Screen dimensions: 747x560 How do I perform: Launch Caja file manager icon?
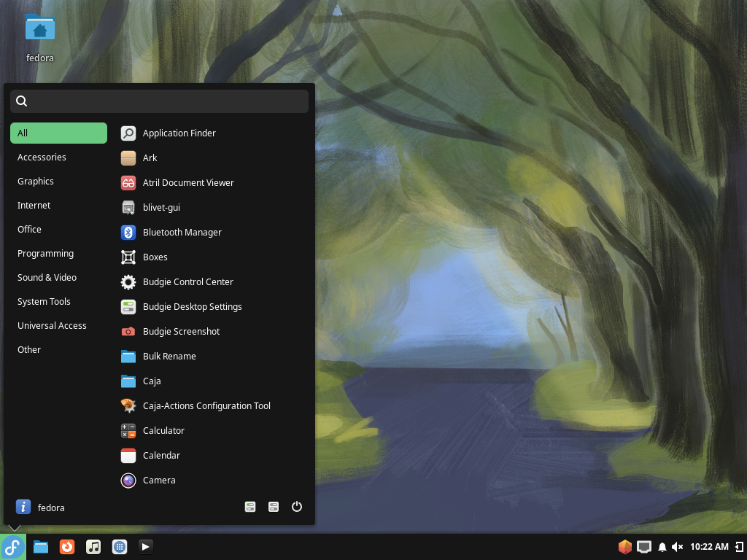128,381
